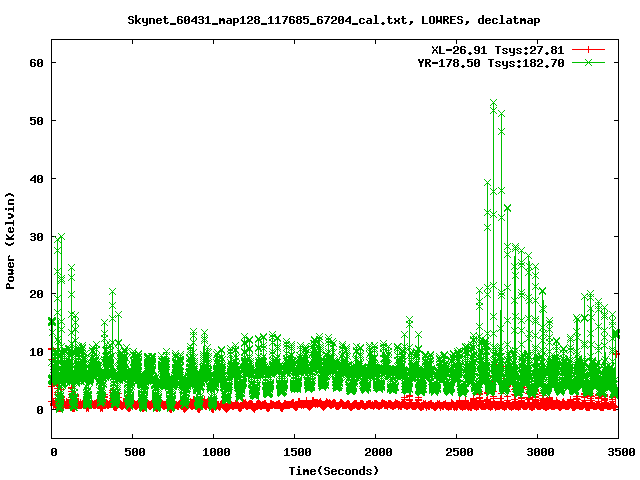Click the y-axis tick label 50
This screenshot has height=480, width=640.
(36, 121)
